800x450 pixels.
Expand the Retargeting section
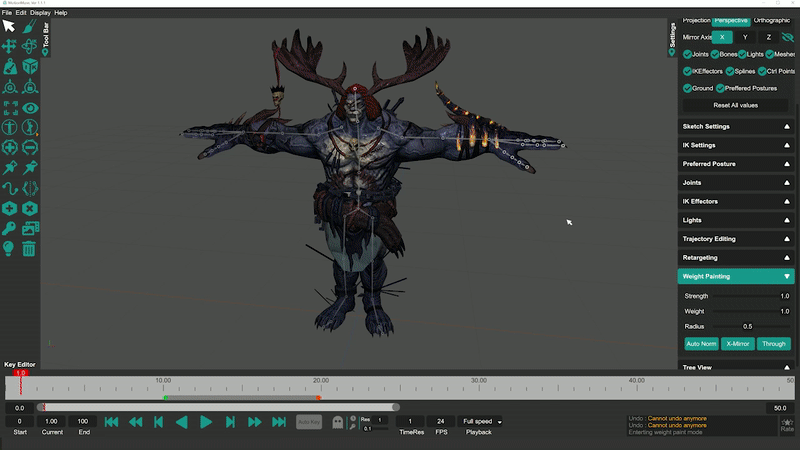click(736, 258)
